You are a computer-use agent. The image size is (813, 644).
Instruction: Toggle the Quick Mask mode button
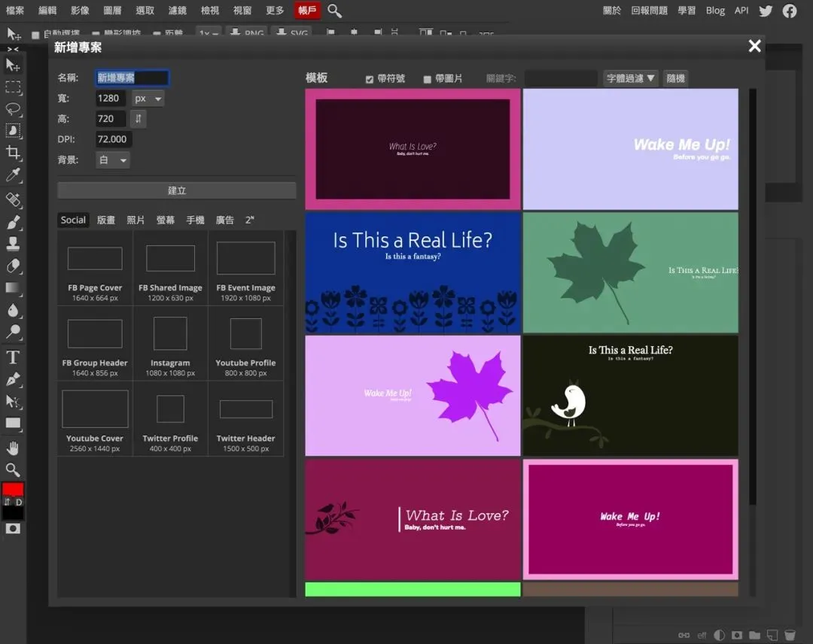[x=13, y=529]
